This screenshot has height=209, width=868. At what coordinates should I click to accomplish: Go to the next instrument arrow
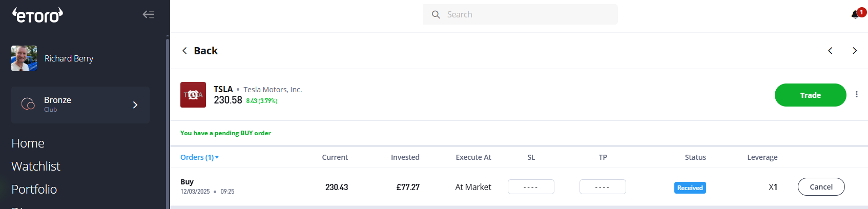coord(854,51)
